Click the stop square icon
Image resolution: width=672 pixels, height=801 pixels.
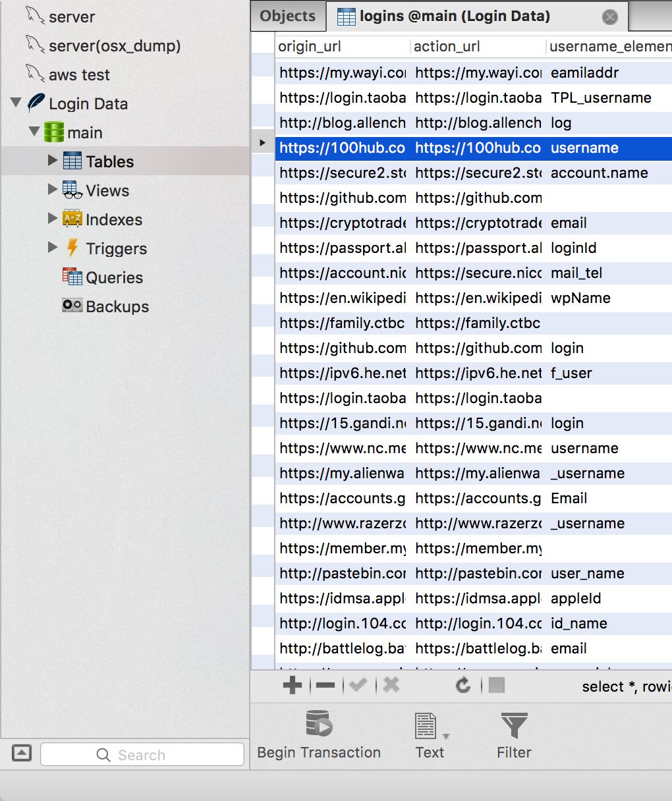click(x=497, y=686)
